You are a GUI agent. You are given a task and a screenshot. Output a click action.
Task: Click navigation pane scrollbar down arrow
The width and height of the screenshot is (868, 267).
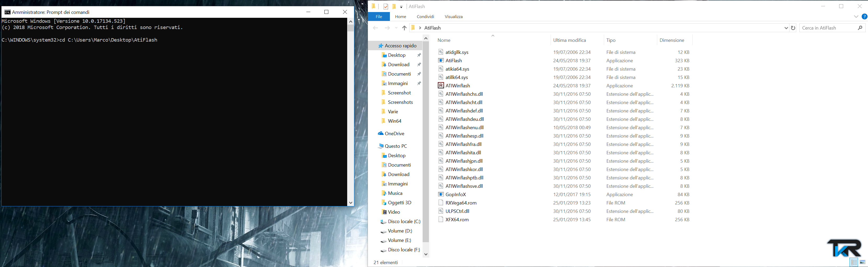point(426,254)
